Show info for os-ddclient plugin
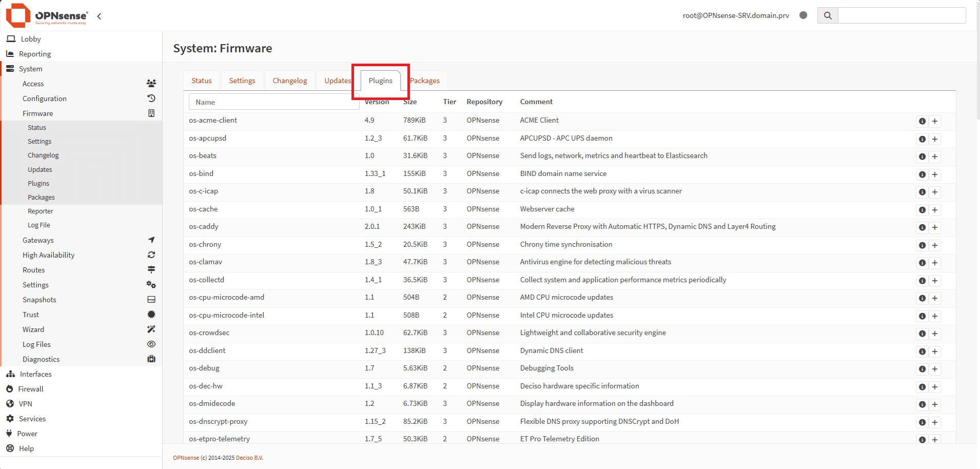 pos(922,351)
